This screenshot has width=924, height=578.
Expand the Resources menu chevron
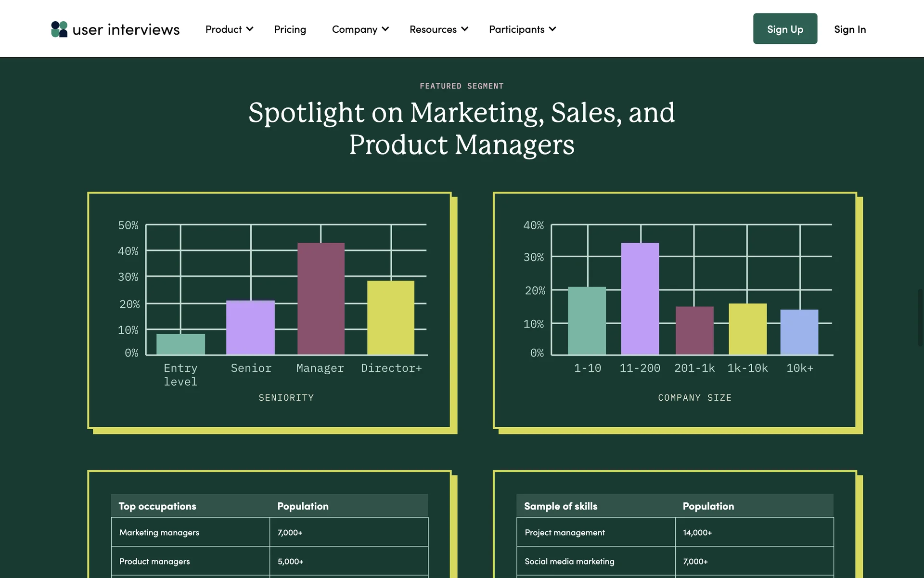coord(464,29)
